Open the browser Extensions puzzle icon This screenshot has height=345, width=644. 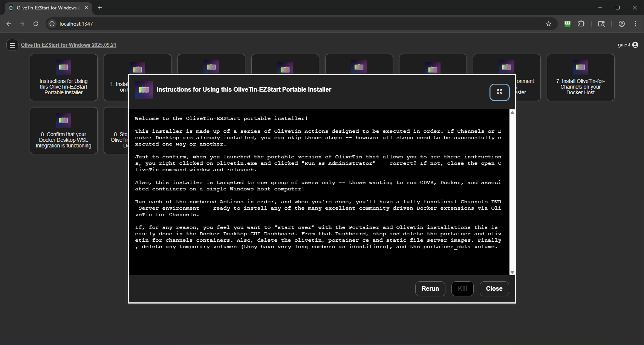(581, 24)
